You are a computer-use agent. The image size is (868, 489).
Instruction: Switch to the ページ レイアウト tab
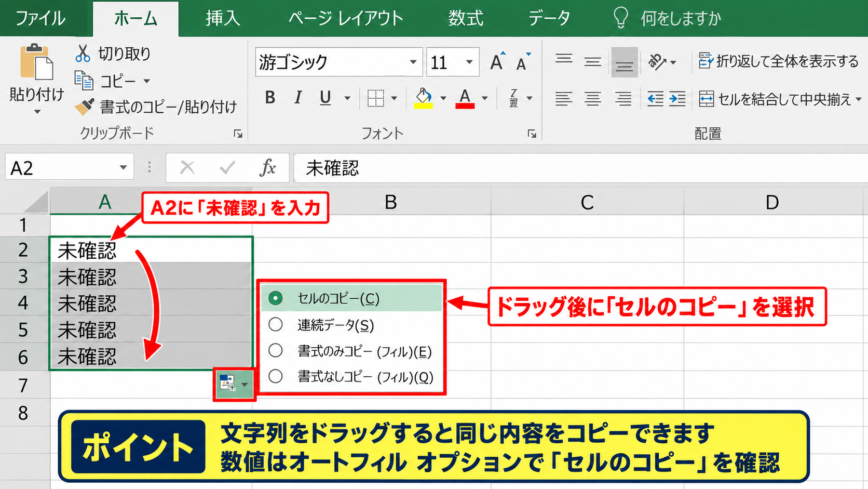[346, 19]
